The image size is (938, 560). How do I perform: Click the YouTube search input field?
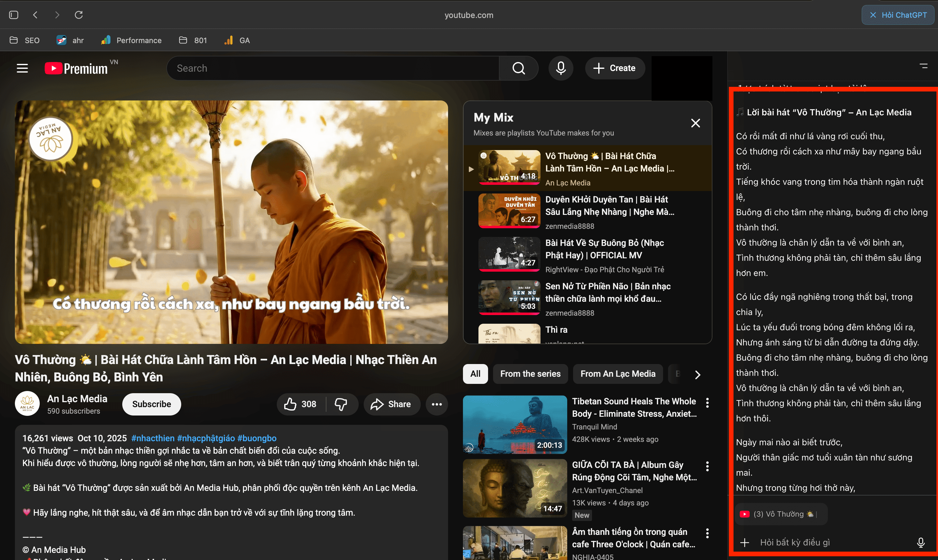coord(332,68)
